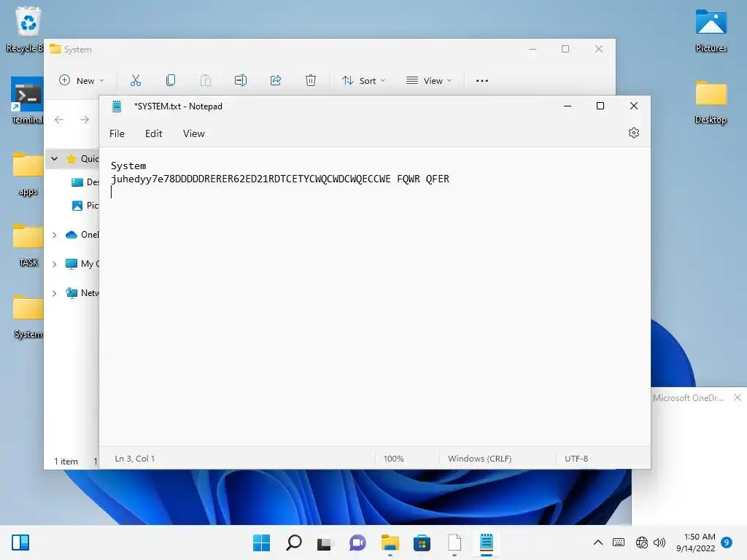
Task: Click the Copy icon in System window
Action: (171, 80)
